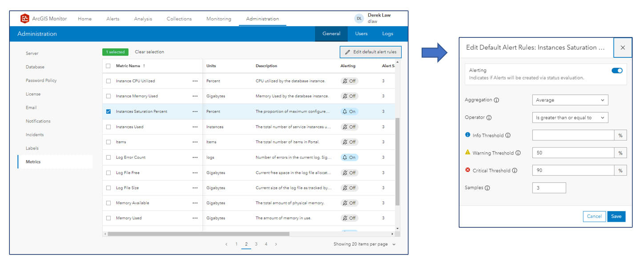Click Info Threshold help icon
Screen dimensions: 644x267
[508, 135]
